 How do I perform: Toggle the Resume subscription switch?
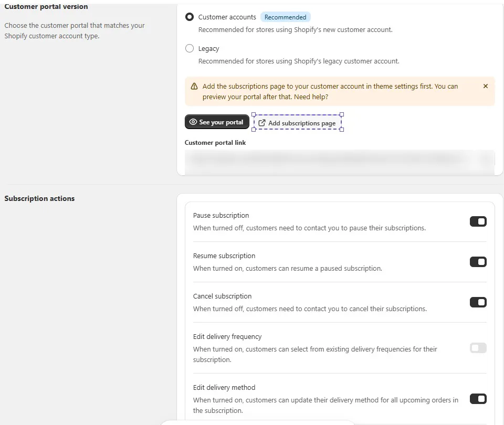478,262
